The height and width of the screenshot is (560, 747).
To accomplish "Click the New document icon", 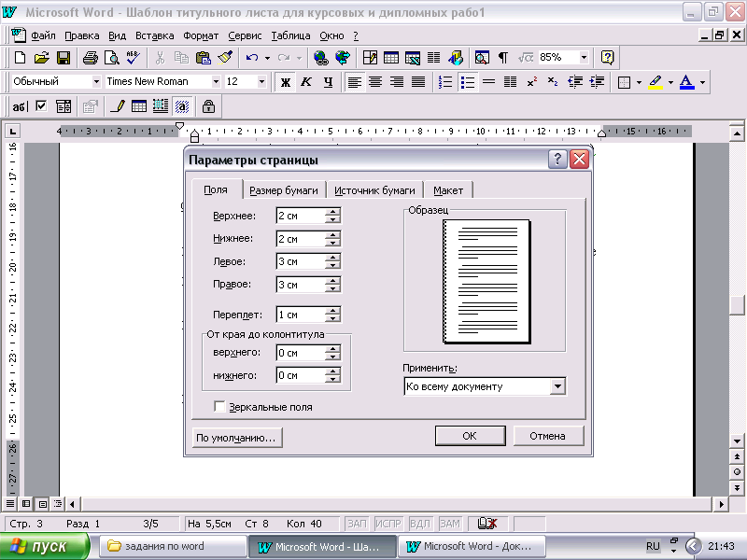I will (x=20, y=58).
